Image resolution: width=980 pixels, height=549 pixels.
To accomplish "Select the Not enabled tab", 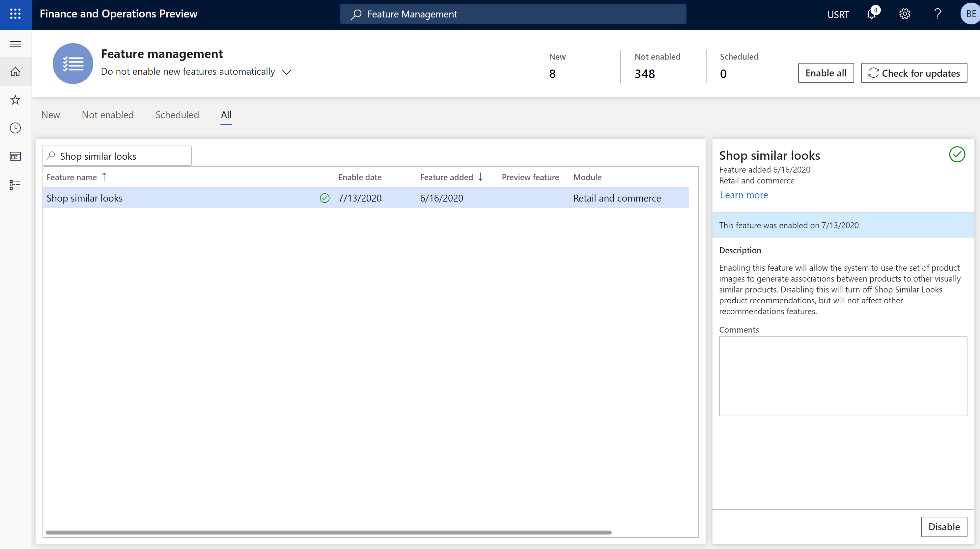I will tap(107, 114).
